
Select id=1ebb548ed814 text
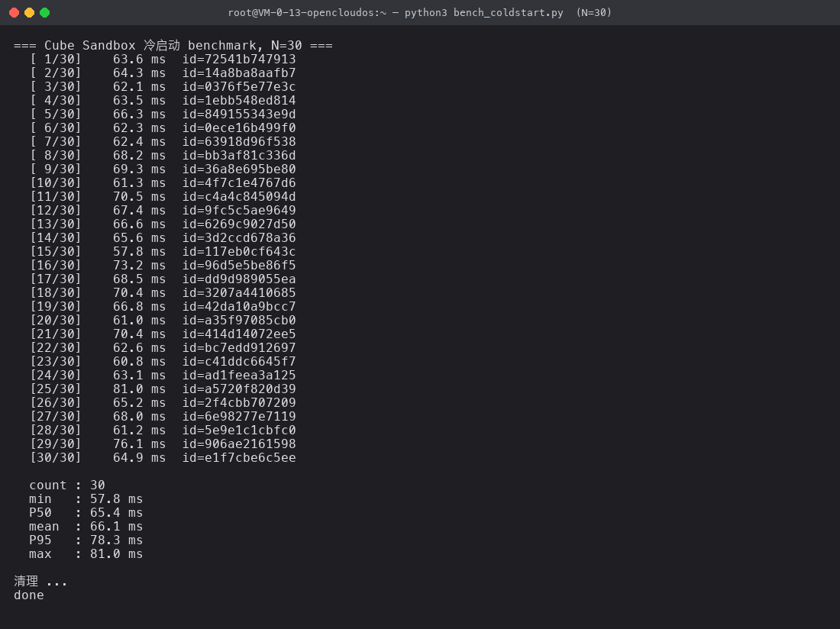pos(239,101)
